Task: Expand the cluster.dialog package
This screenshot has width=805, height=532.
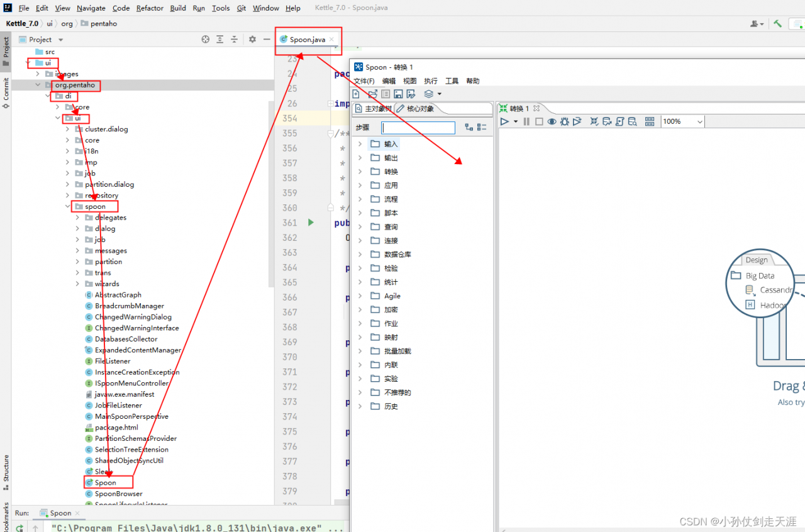Action: [x=68, y=129]
